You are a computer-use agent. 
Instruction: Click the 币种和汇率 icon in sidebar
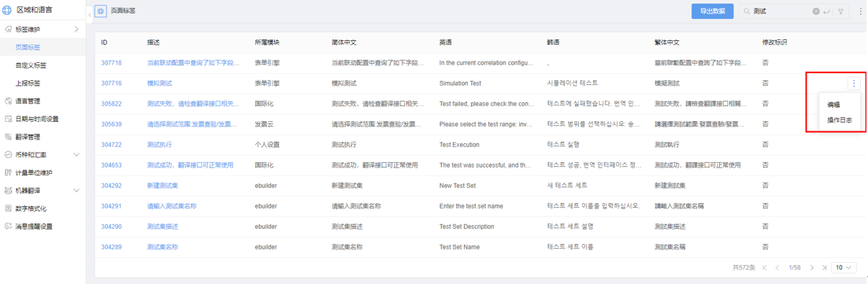pyautogui.click(x=8, y=154)
